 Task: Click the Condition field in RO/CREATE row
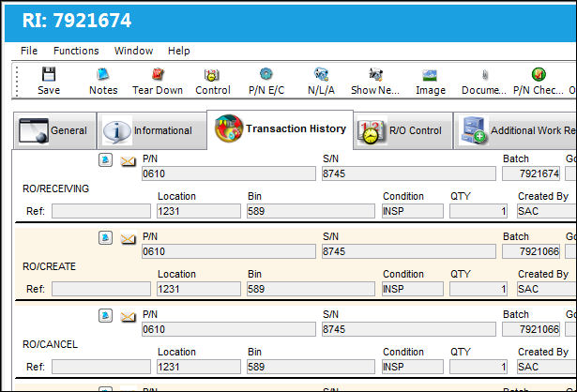tap(413, 289)
